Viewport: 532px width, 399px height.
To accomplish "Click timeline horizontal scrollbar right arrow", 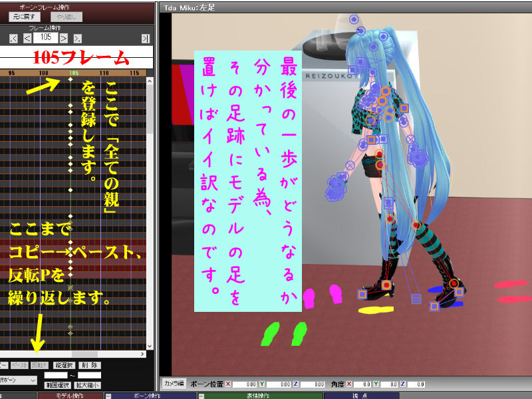I will [x=142, y=354].
